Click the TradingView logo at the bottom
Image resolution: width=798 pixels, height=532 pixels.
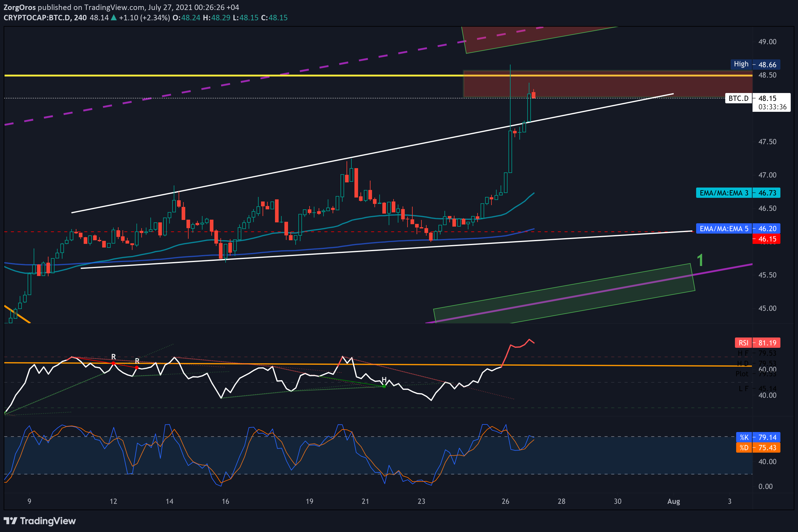pyautogui.click(x=40, y=521)
